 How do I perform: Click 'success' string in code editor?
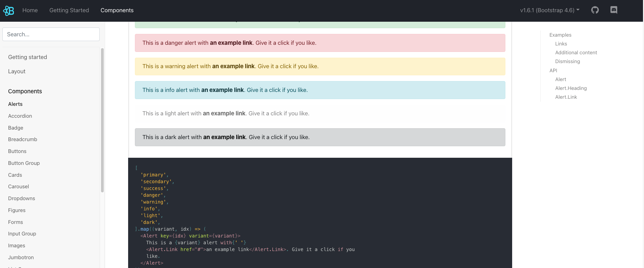click(x=153, y=188)
